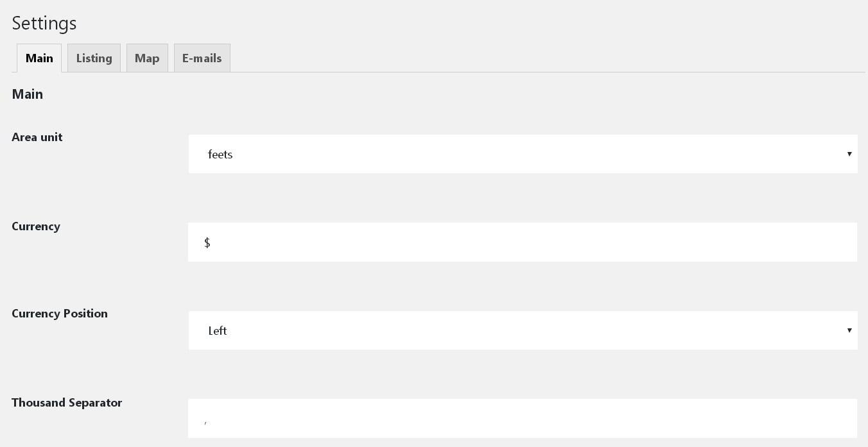Click the "Left" value in Currency Position
Image resolution: width=868 pixels, height=447 pixels.
tap(218, 331)
